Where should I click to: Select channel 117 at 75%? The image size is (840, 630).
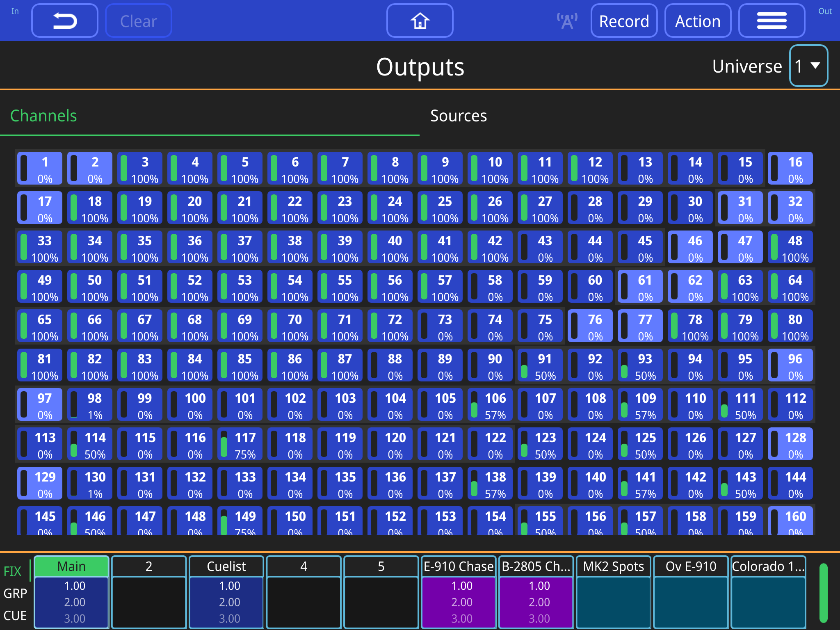[x=240, y=444]
